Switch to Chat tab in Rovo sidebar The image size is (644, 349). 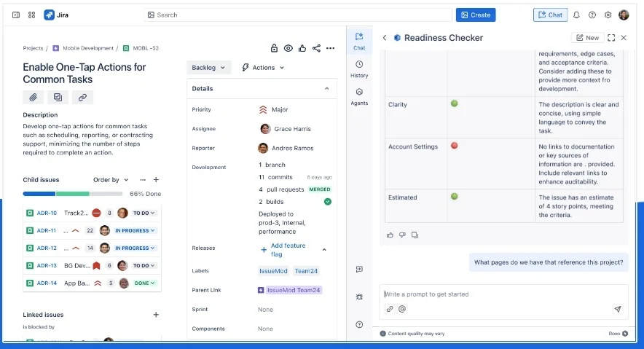(x=359, y=42)
